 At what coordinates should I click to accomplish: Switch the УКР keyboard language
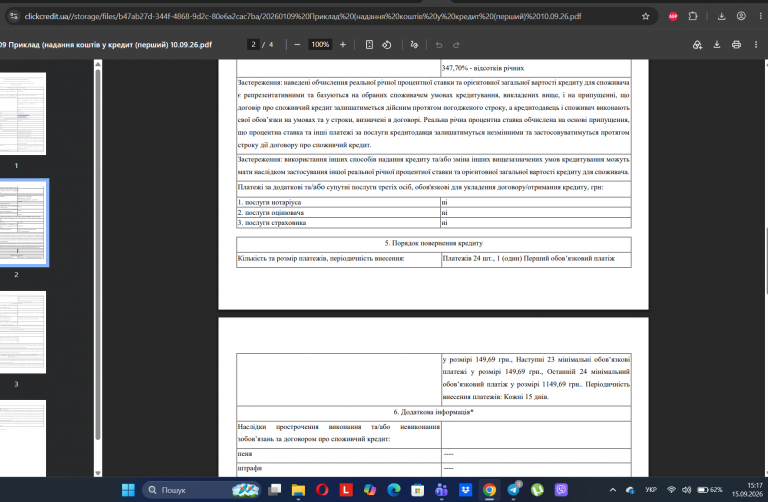click(x=651, y=490)
